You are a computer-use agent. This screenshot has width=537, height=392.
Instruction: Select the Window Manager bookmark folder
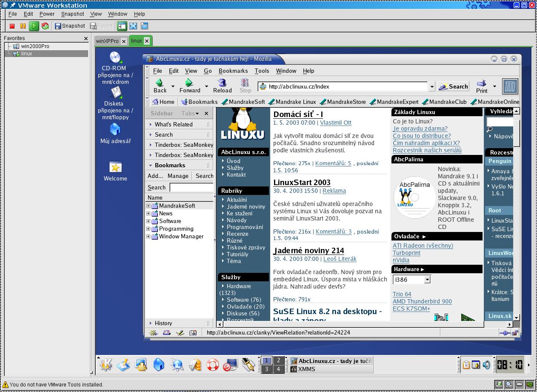point(181,236)
